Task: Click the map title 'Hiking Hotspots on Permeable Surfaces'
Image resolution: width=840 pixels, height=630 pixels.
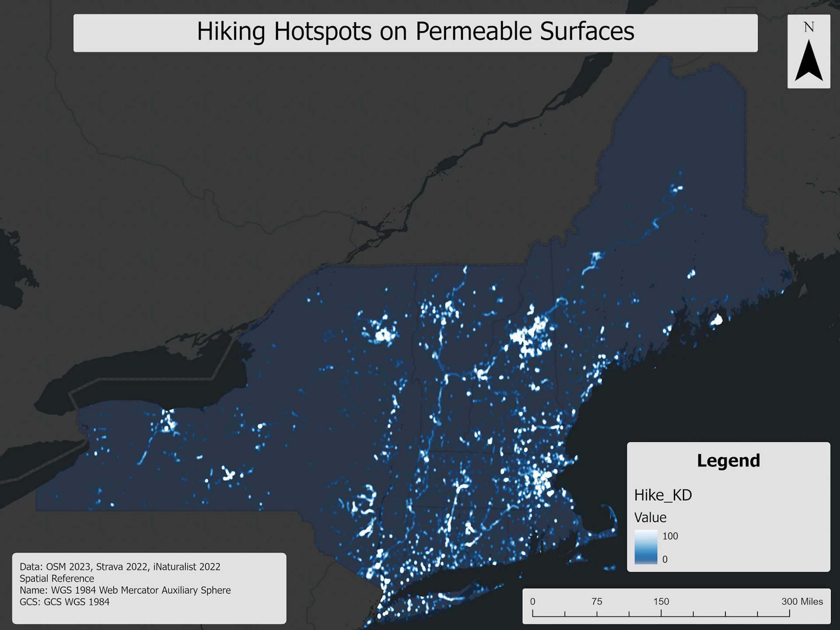Action: pyautogui.click(x=415, y=32)
